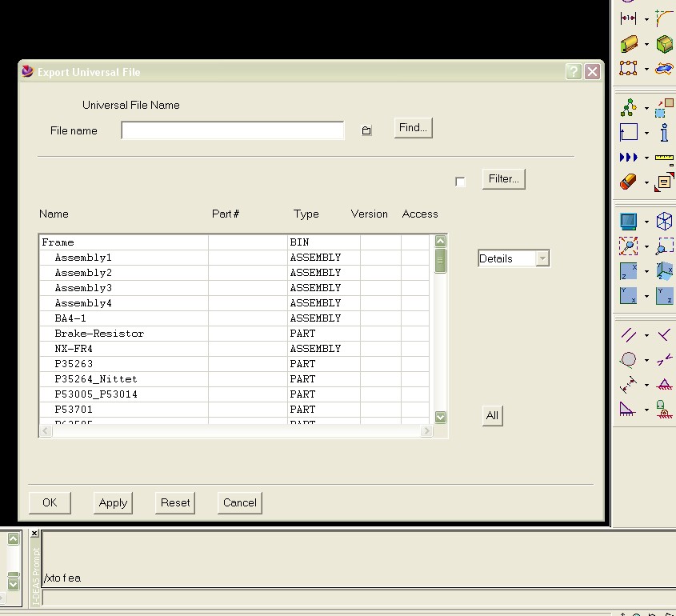Tick the checkbox beside the Filter button
The image size is (676, 616).
click(x=460, y=182)
